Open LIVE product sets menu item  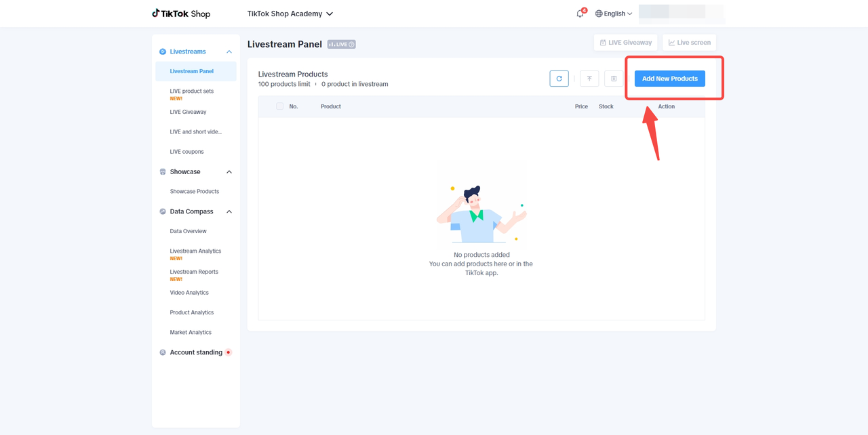point(192,91)
